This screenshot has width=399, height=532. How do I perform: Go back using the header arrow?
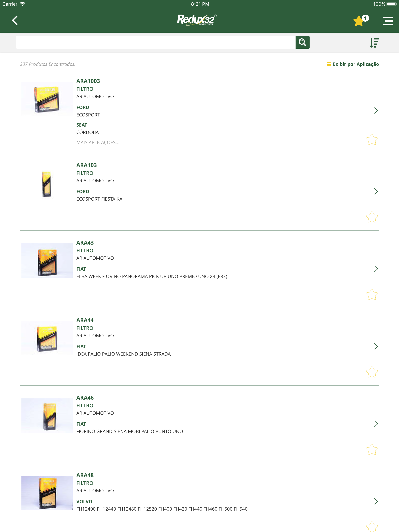(x=15, y=20)
